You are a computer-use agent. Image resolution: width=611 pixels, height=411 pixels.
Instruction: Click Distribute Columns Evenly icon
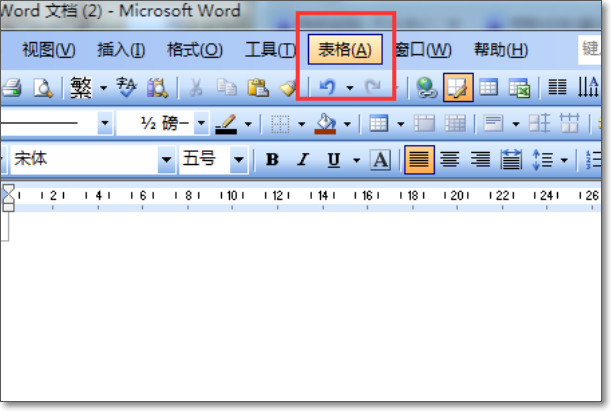[x=569, y=123]
